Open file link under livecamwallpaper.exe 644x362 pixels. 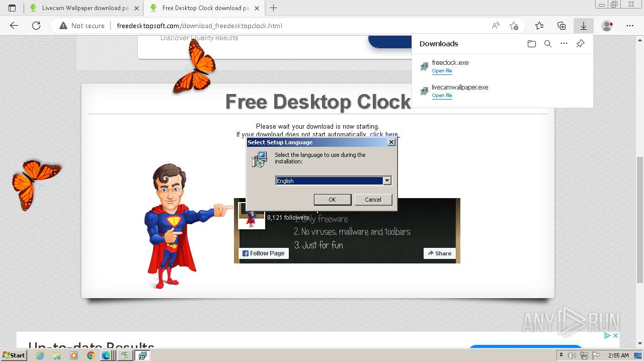[442, 96]
